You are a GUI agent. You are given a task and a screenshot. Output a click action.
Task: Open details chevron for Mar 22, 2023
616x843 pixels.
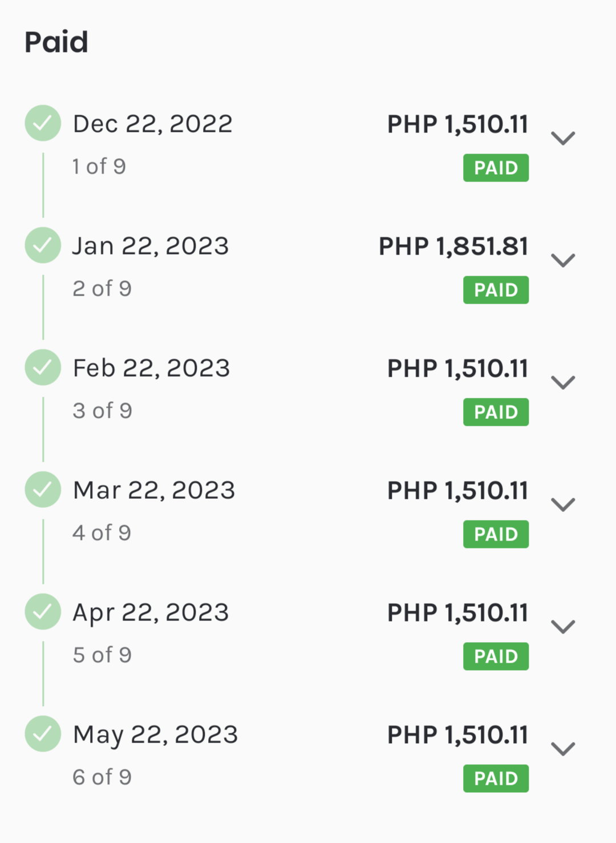click(563, 505)
